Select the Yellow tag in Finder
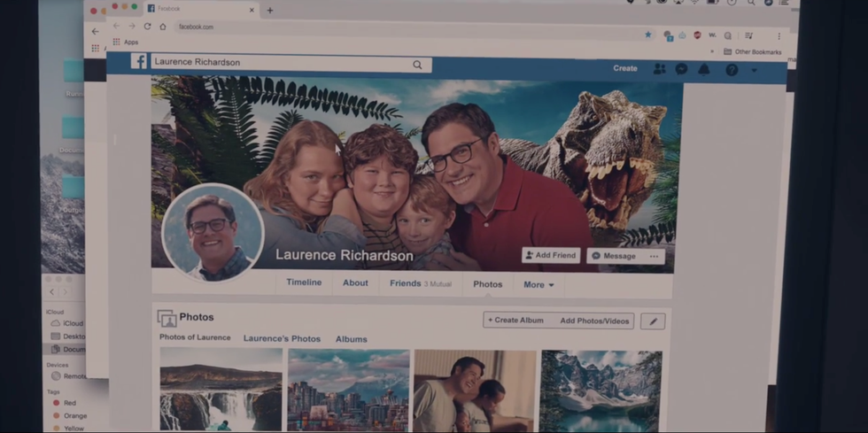This screenshot has height=433, width=868. (68, 428)
